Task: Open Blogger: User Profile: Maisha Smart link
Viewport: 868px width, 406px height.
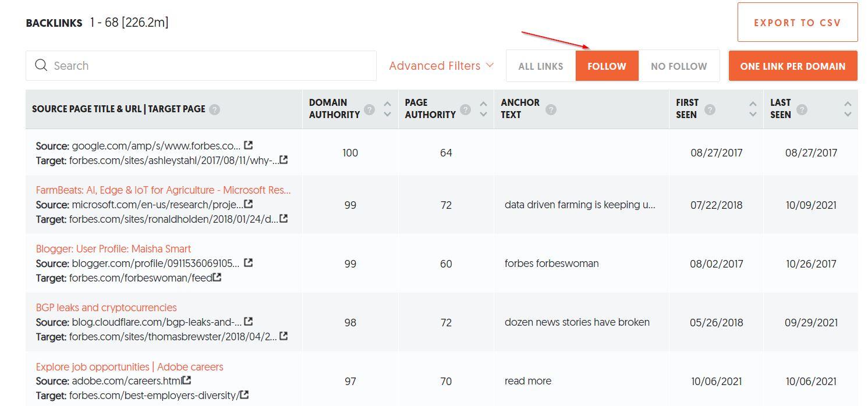Action: (x=114, y=248)
